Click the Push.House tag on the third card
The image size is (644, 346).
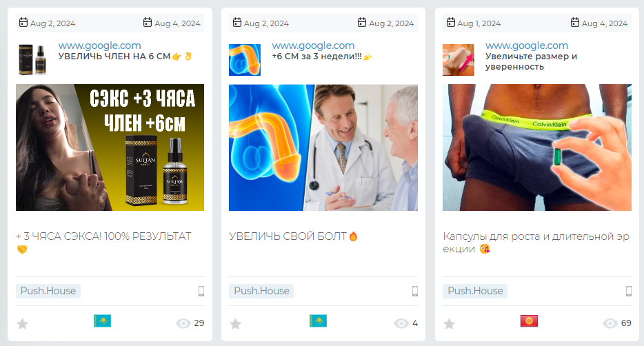(x=475, y=291)
